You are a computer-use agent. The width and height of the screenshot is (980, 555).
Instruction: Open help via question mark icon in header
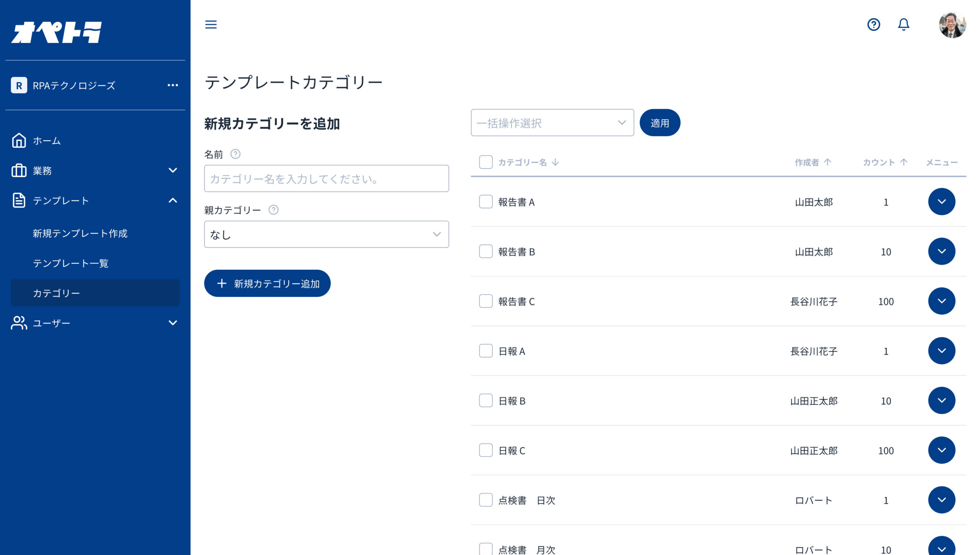pyautogui.click(x=874, y=25)
